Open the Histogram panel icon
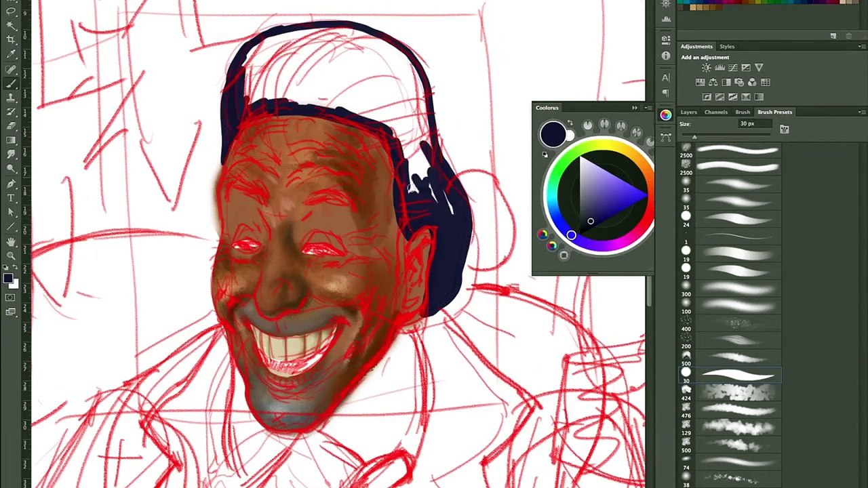This screenshot has width=868, height=488. (x=665, y=18)
